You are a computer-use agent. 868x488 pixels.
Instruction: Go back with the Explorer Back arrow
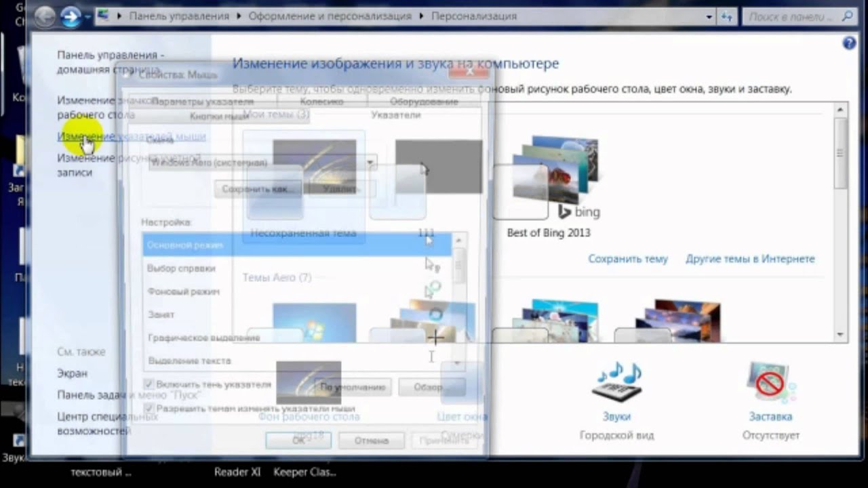45,16
